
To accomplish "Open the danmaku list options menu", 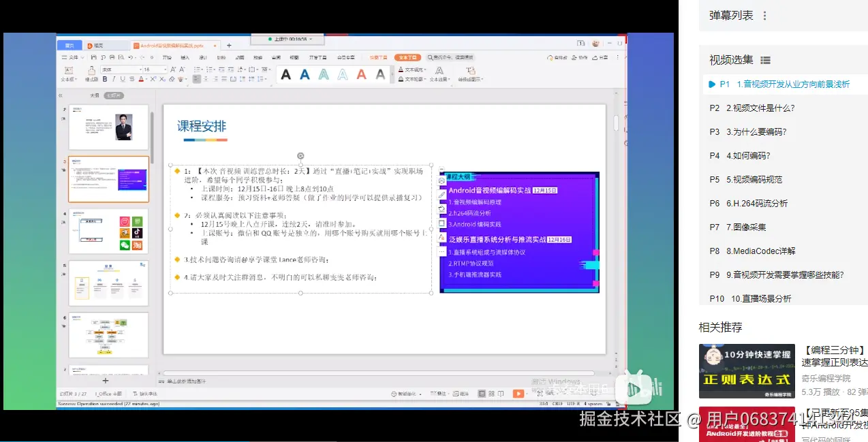I will tap(765, 16).
